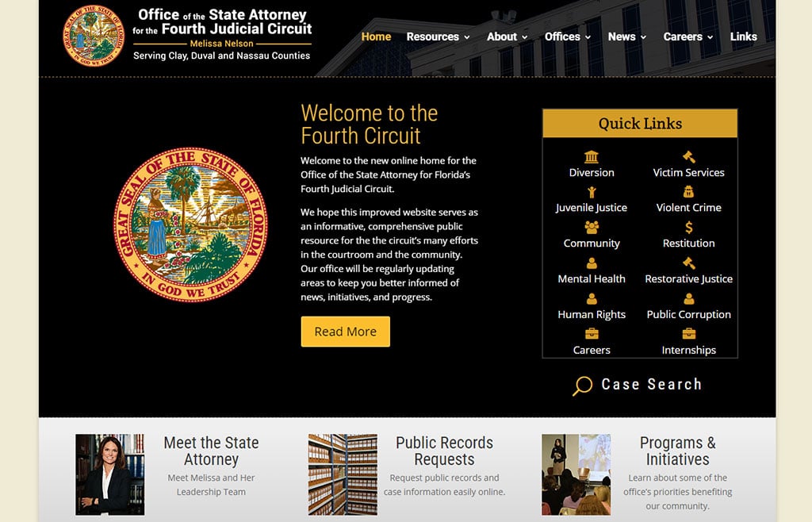Click the Public Records file shelves thumbnail
The image size is (812, 522).
pyautogui.click(x=343, y=474)
